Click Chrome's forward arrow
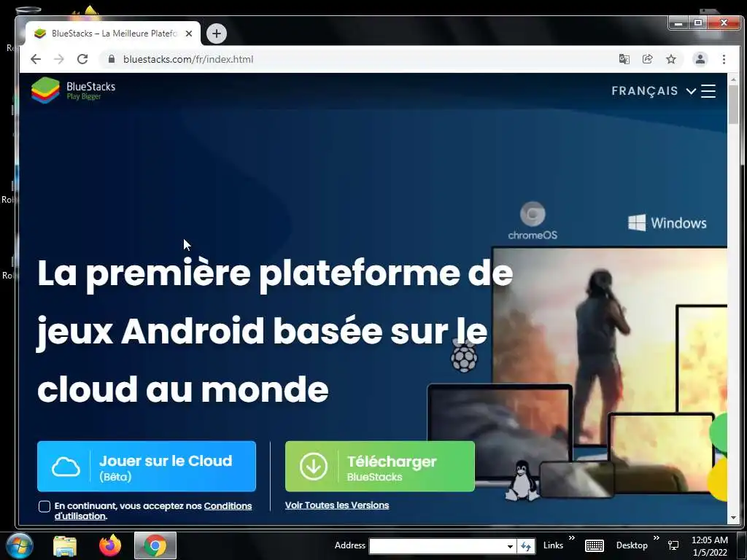Screen dimensions: 747x560 (58, 59)
